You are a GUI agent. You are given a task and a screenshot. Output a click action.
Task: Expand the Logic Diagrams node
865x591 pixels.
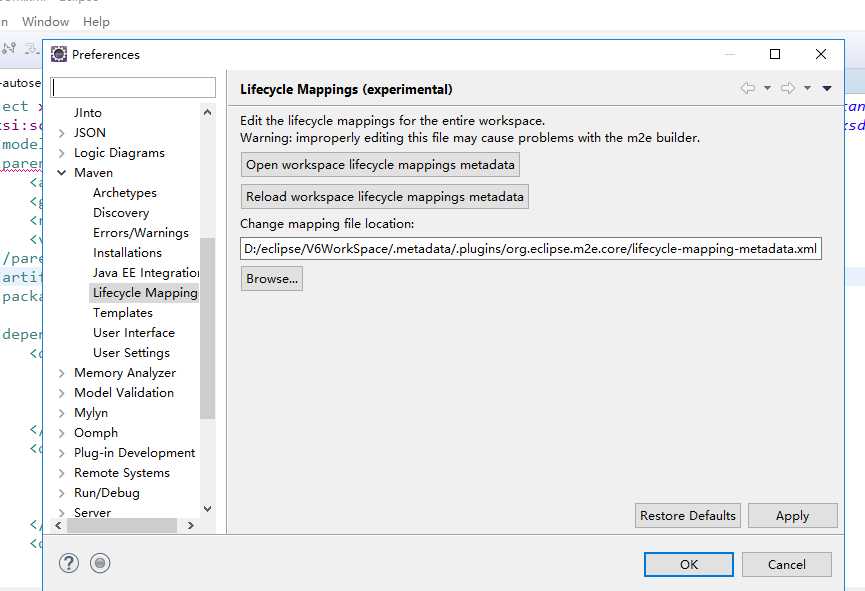pyautogui.click(x=61, y=153)
